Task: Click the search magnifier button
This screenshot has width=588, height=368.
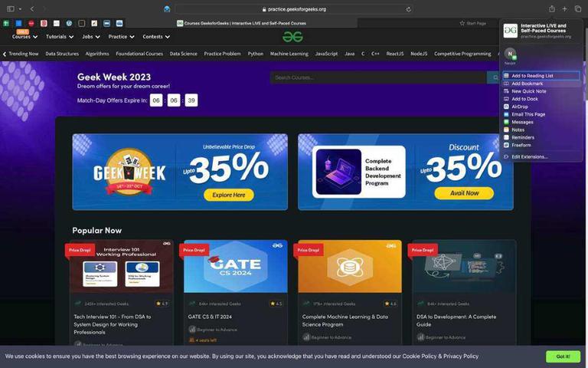Action: pyautogui.click(x=495, y=77)
